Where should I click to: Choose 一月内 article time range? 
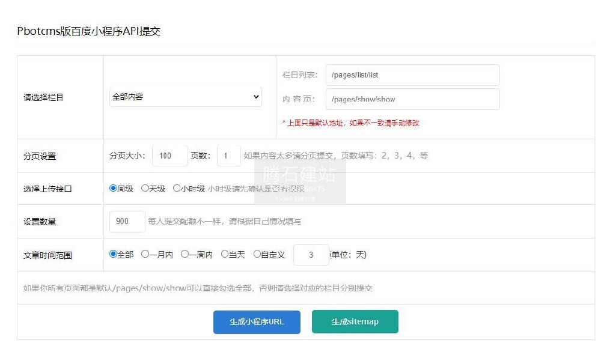[145, 254]
